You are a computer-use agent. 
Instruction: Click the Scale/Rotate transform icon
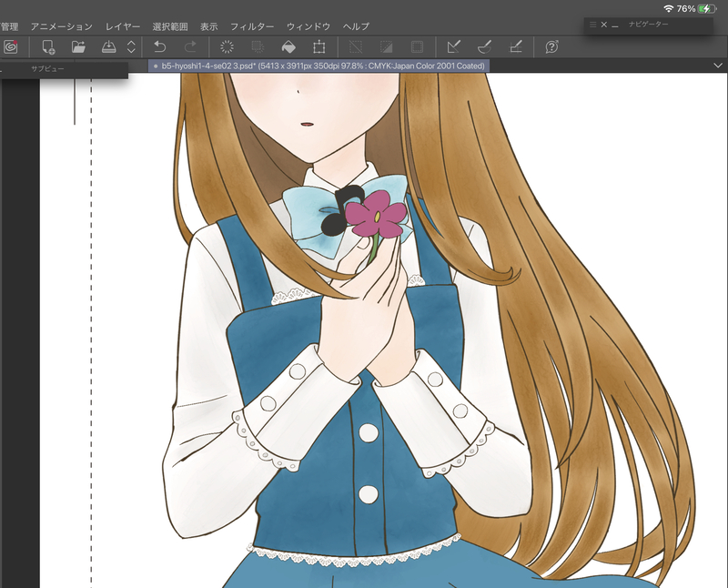[x=319, y=46]
